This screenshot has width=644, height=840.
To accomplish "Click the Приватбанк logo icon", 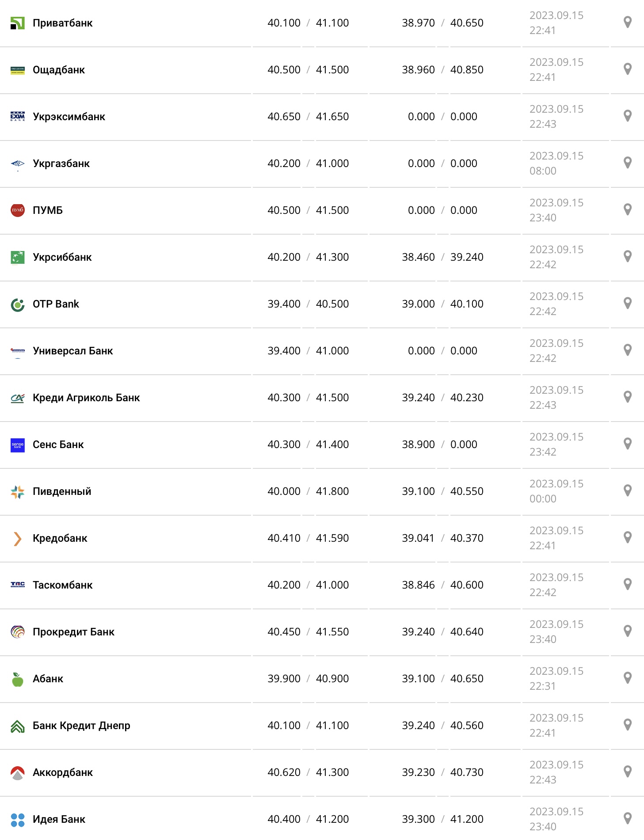I will coord(17,23).
